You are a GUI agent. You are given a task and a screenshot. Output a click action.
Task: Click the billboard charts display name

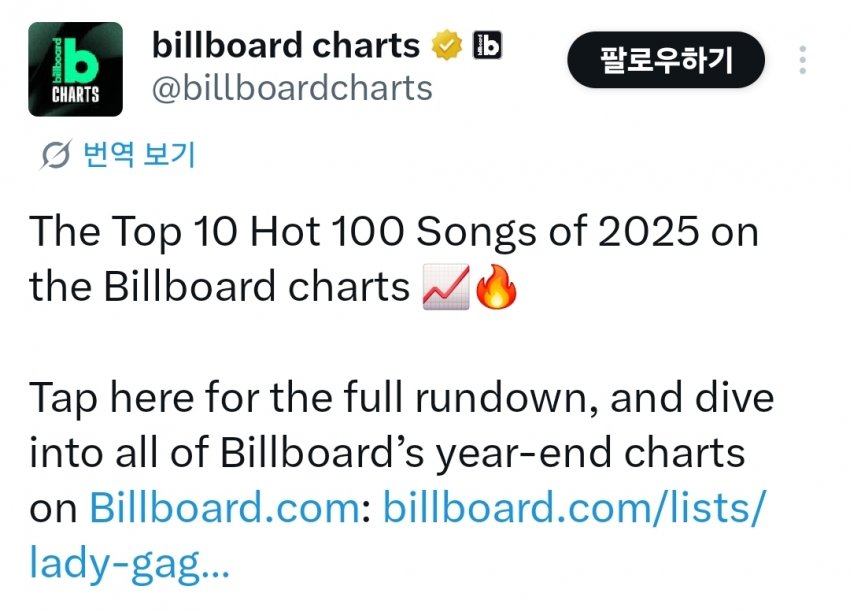[285, 46]
